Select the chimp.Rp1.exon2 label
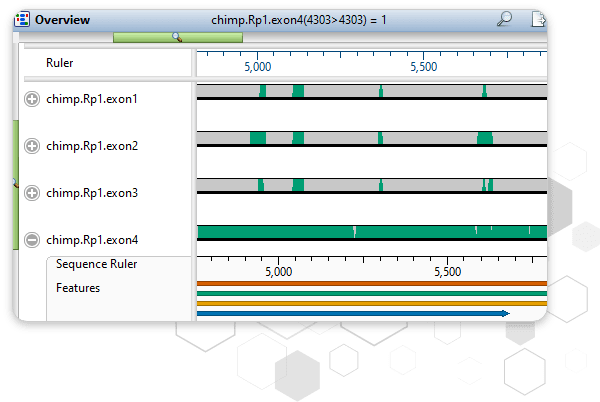 (92, 146)
